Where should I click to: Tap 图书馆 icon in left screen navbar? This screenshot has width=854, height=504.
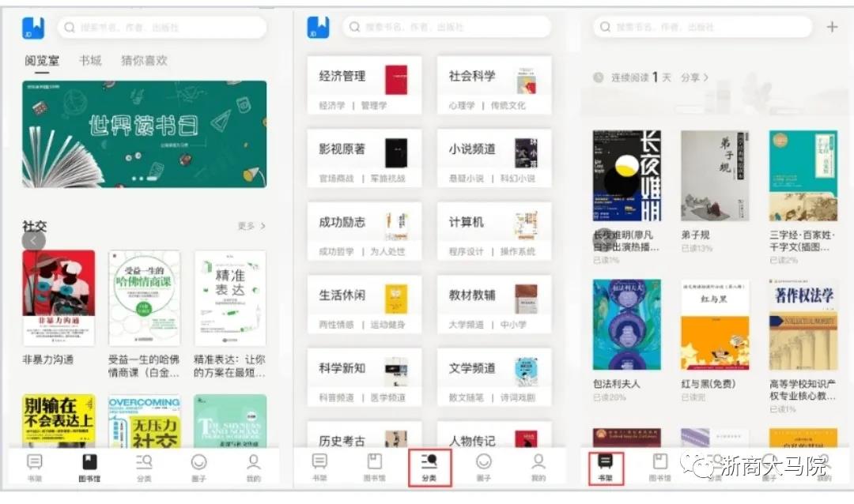[x=89, y=468]
